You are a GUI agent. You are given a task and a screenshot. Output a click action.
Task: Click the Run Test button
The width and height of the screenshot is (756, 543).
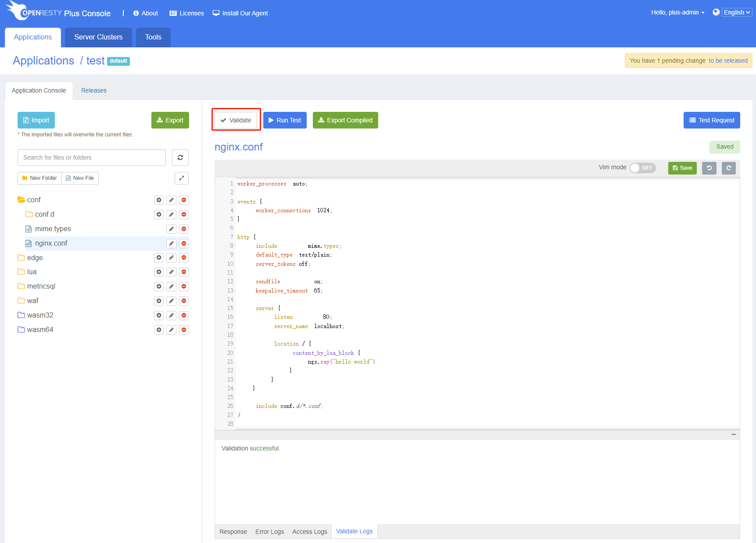click(x=285, y=120)
